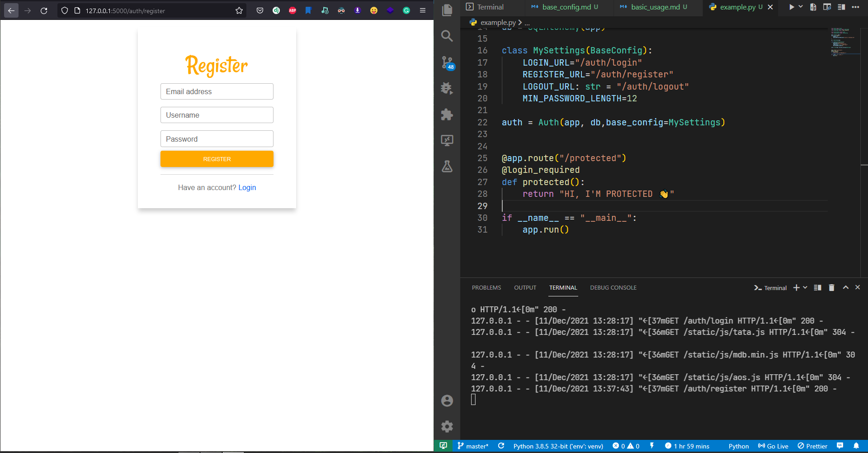Bookmark this page with star icon

click(239, 10)
